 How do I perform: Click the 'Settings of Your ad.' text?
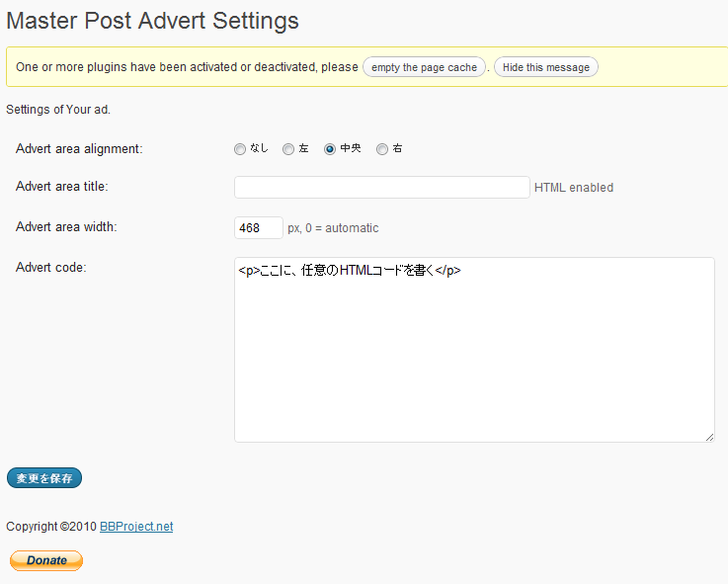pos(58,110)
